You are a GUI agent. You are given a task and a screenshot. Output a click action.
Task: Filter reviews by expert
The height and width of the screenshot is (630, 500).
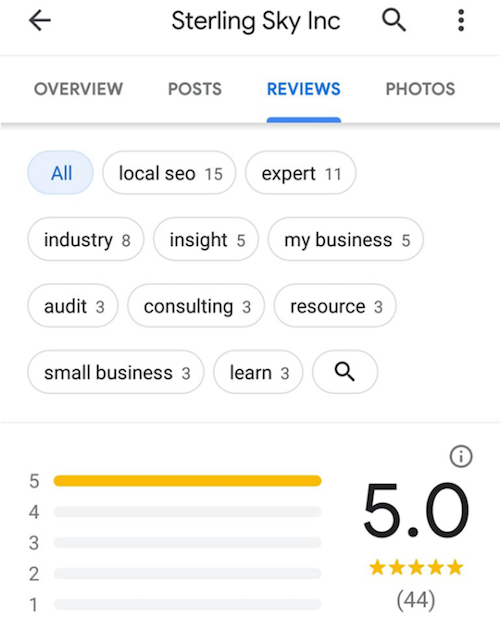coord(301,173)
